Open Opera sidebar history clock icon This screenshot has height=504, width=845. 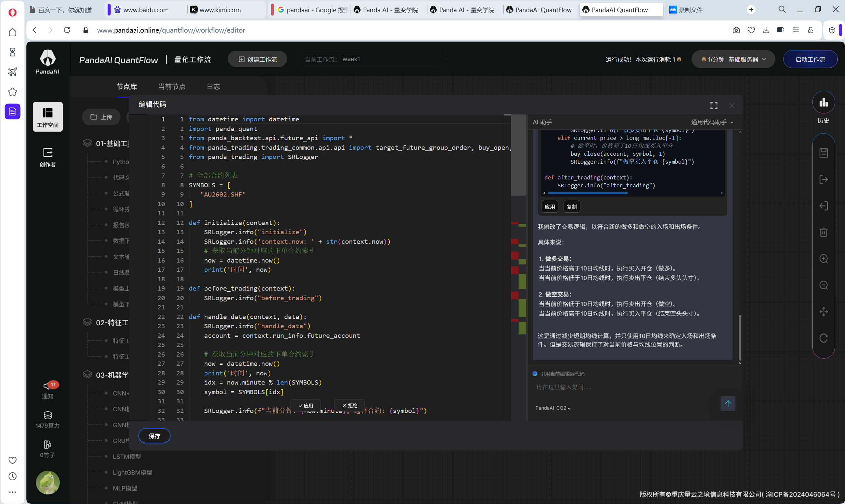[x=13, y=476]
